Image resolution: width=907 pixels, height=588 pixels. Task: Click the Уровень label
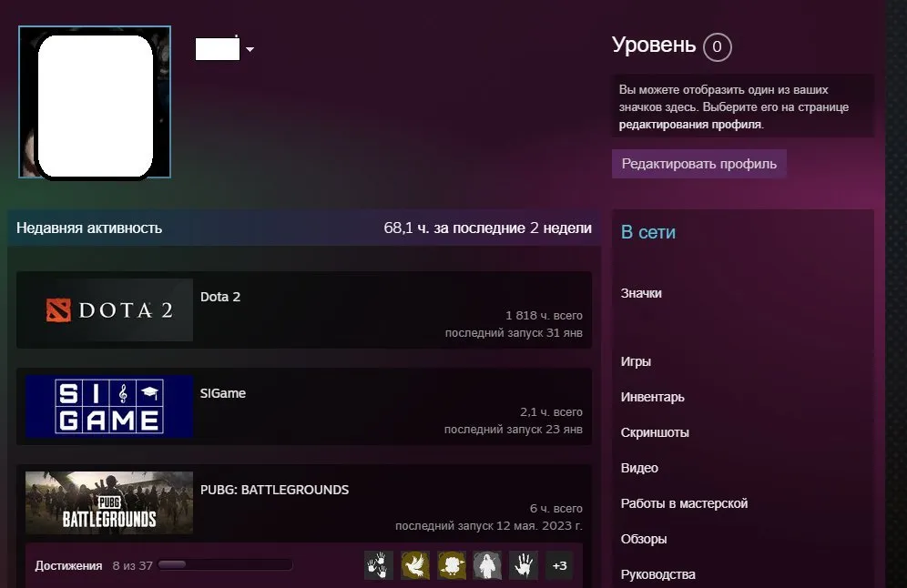click(x=654, y=45)
